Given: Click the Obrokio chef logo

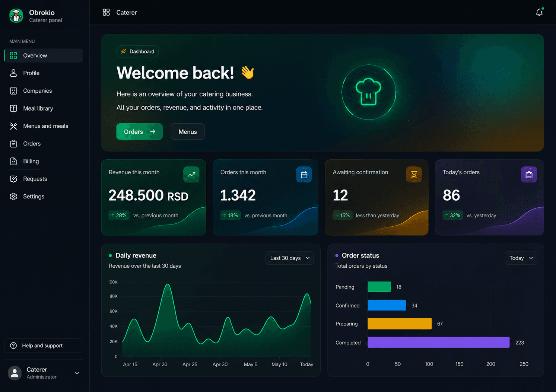Looking at the screenshot, I should tap(16, 16).
